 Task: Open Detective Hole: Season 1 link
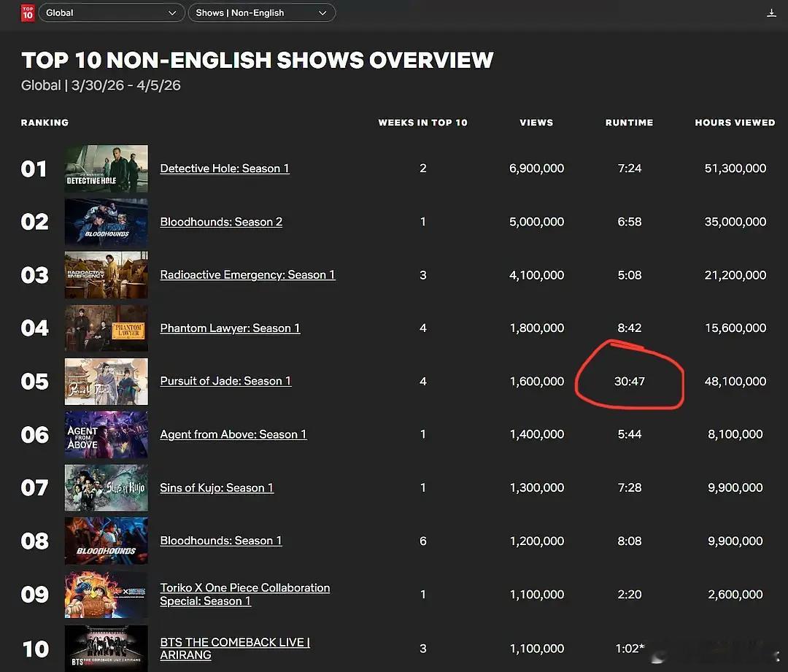pyautogui.click(x=225, y=169)
